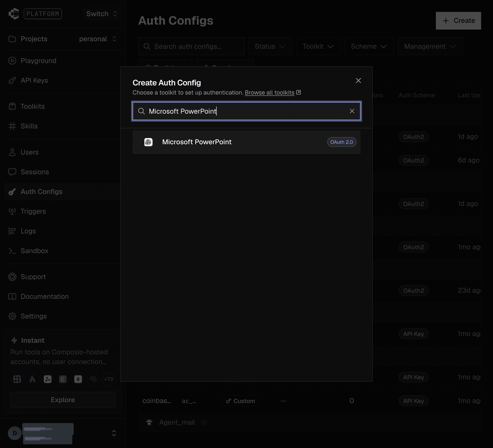Open the Management filter dropdown
The height and width of the screenshot is (448, 493).
(x=430, y=46)
